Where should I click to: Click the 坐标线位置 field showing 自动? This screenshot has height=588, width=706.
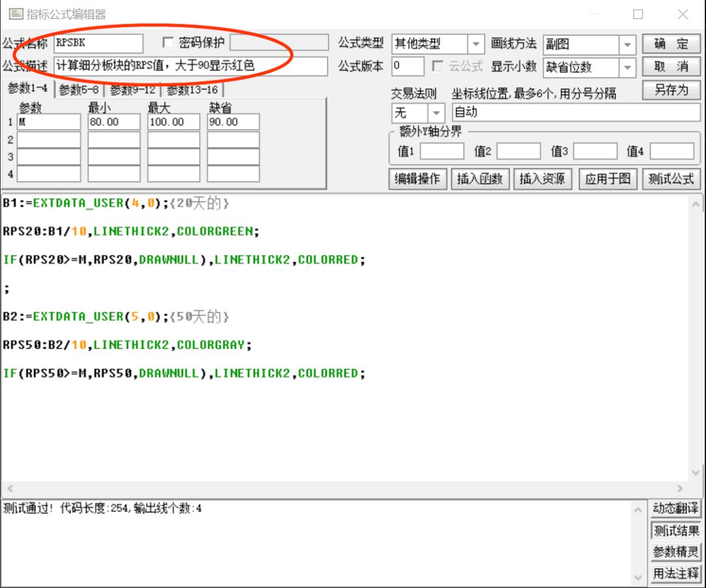click(x=575, y=112)
